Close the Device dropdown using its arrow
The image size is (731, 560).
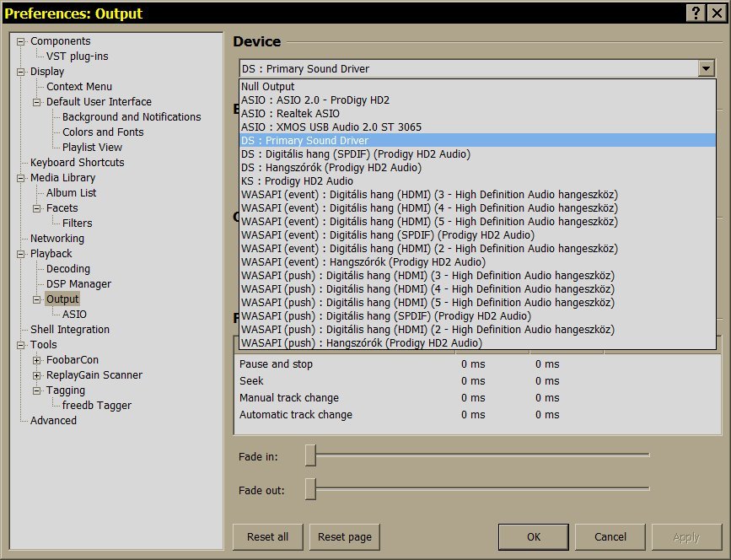pos(706,69)
